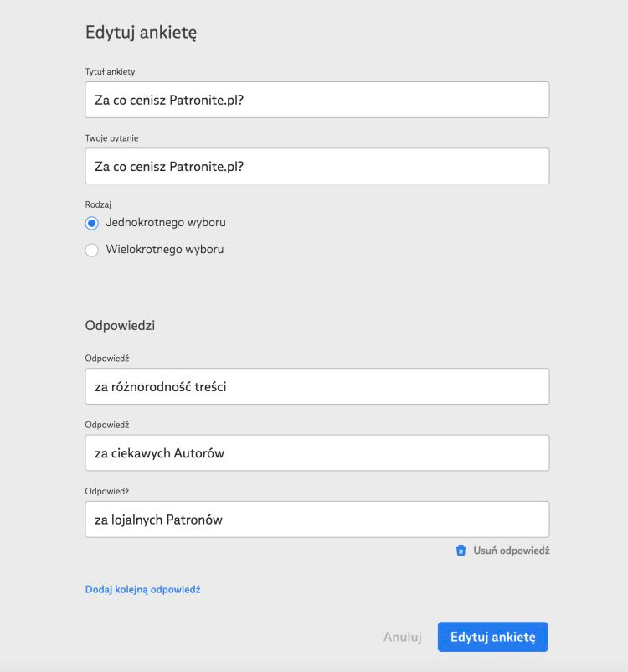The width and height of the screenshot is (628, 672).
Task: Focus the Tytuł ankiety text field
Action: (x=317, y=100)
